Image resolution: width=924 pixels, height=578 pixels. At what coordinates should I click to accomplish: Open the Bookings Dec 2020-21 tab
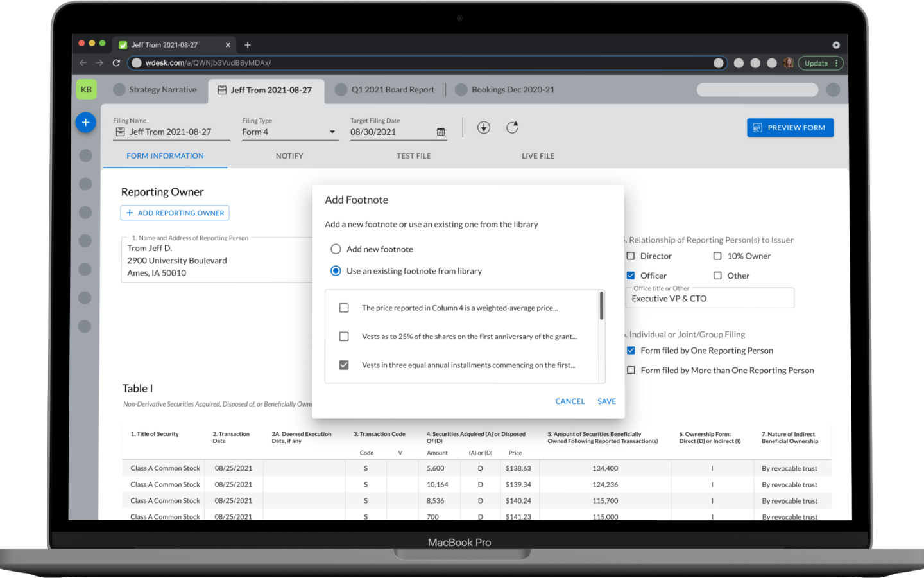click(505, 90)
